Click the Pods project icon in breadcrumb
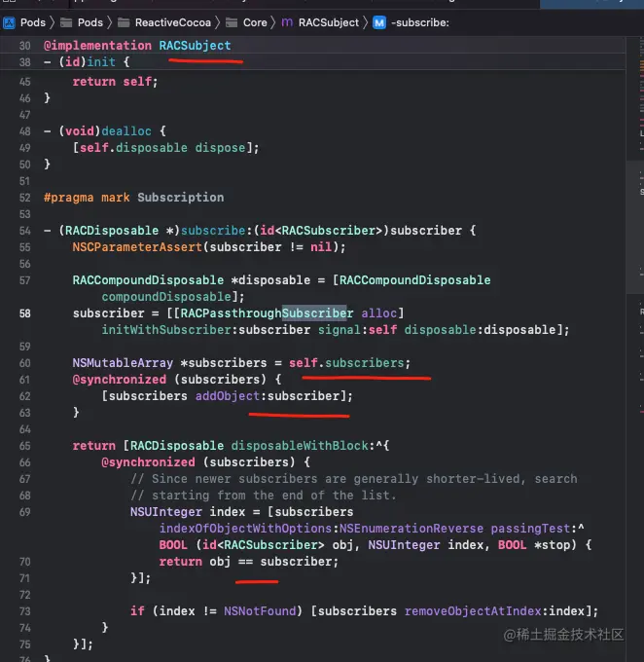Screen dimensions: 644x662 [9, 22]
